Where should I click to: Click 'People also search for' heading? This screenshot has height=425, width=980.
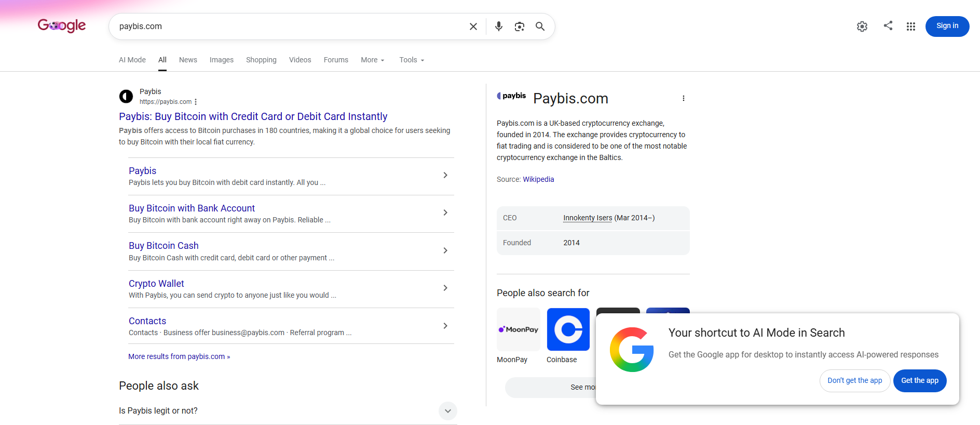coord(543,293)
